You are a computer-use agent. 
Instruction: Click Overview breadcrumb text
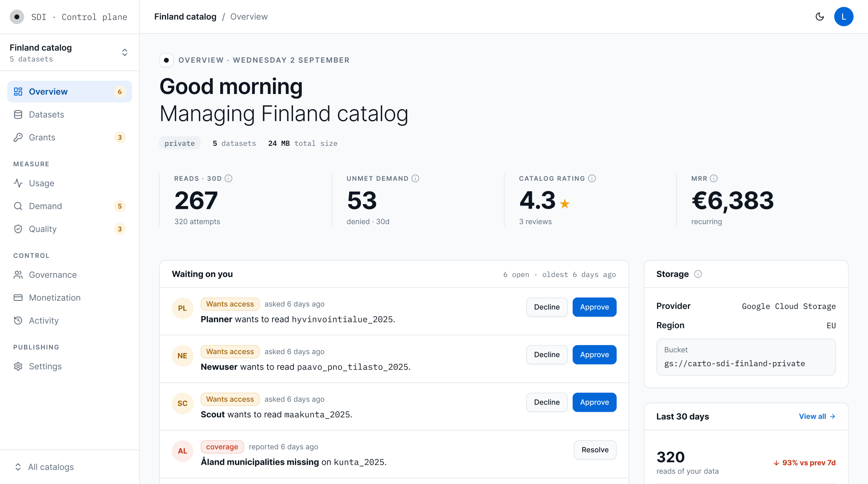pyautogui.click(x=249, y=16)
